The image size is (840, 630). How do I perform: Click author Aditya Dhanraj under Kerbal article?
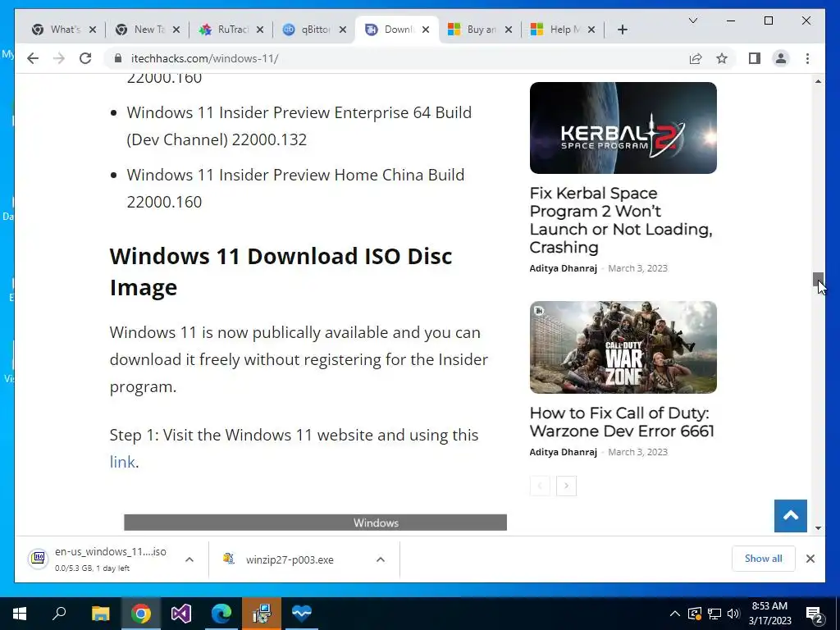[x=563, y=268]
